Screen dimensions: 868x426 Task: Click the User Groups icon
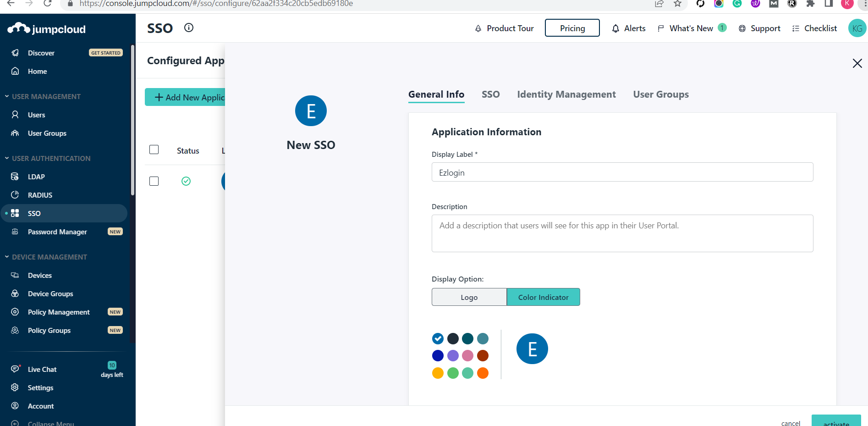point(15,133)
